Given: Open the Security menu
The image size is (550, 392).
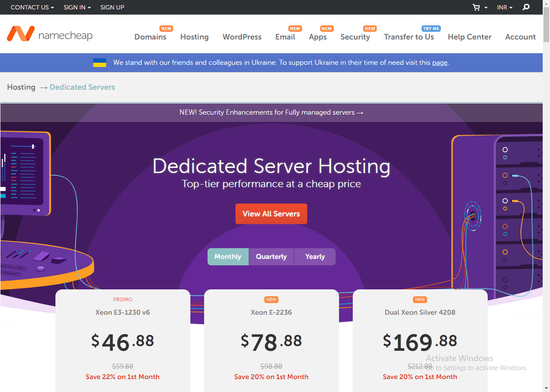Looking at the screenshot, I should click(355, 37).
